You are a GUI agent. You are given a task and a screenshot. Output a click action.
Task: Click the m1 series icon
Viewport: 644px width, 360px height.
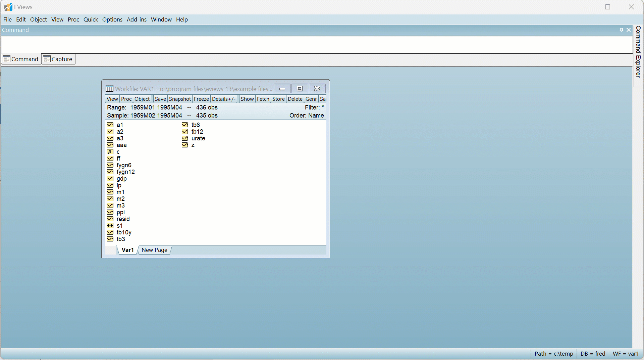tap(110, 192)
